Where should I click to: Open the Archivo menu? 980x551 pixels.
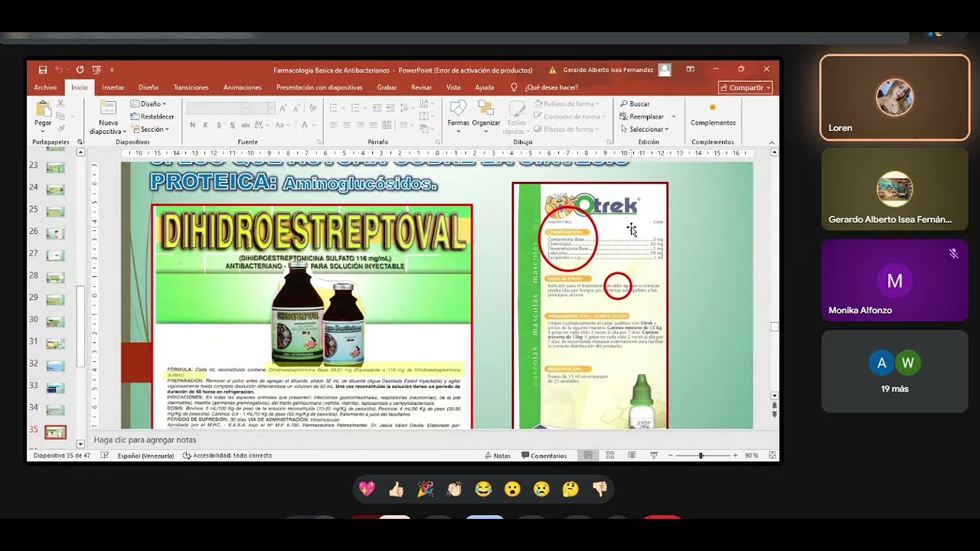[x=45, y=87]
